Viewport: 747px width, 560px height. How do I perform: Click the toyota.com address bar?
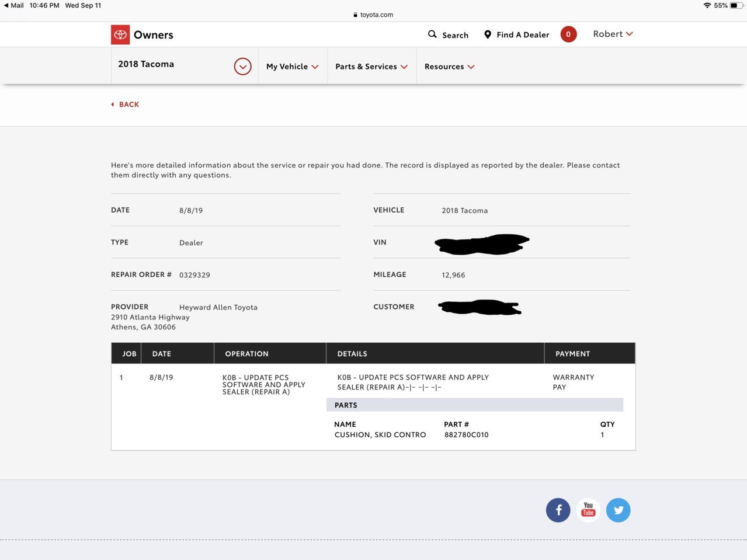click(x=373, y=15)
